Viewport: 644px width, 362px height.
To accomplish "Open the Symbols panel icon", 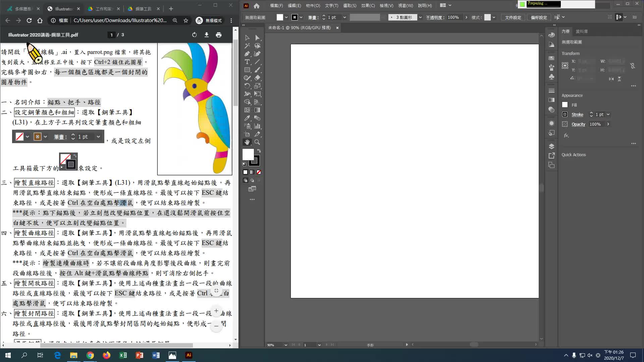I will click(x=551, y=77).
